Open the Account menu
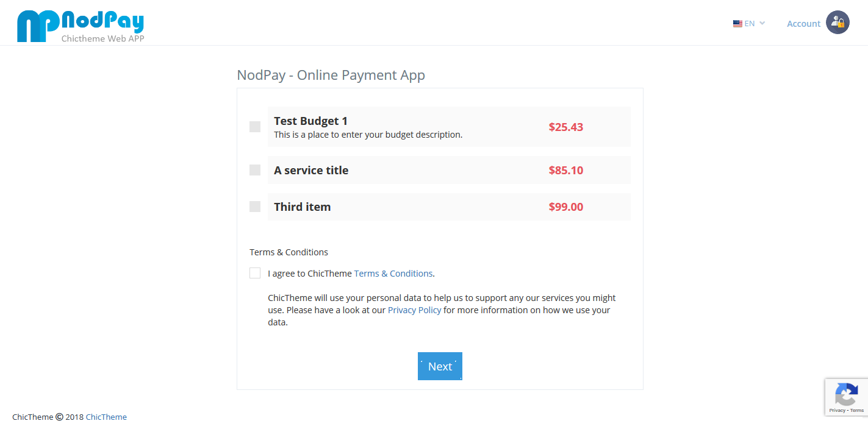 pos(803,24)
